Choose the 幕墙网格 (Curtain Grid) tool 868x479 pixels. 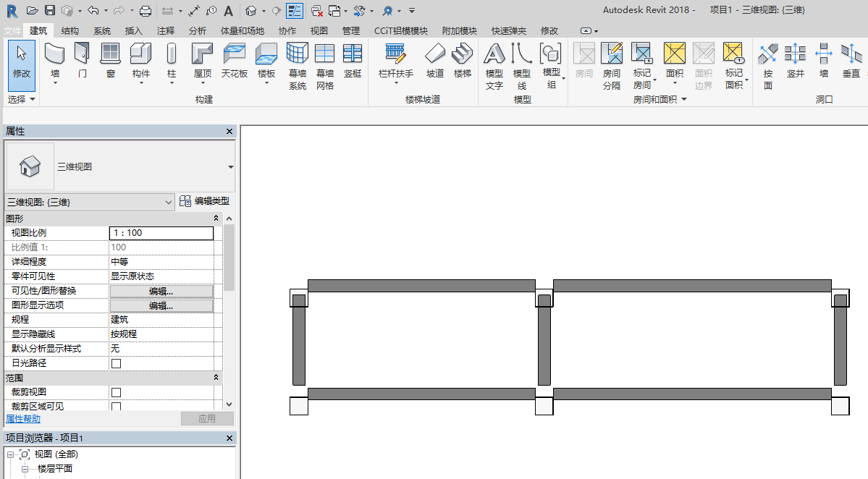325,67
